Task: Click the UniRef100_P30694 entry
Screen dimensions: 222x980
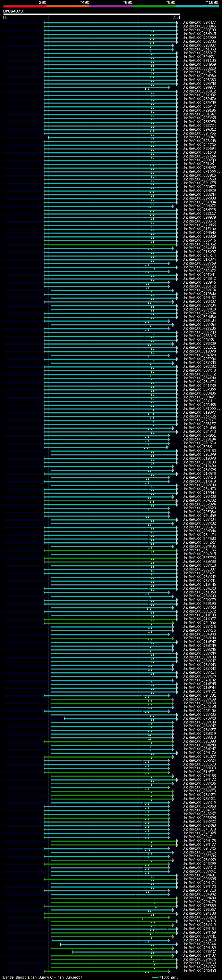Action: click(199, 149)
